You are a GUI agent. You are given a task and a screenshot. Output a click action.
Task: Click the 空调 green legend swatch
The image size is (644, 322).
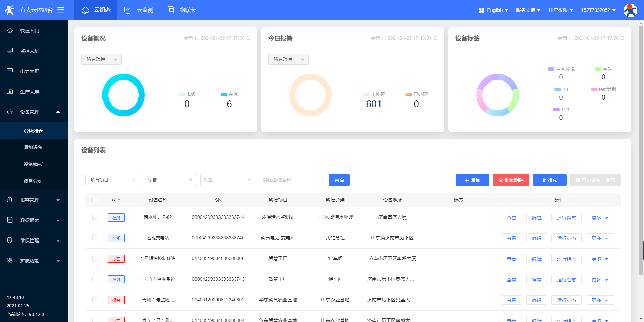click(x=598, y=69)
